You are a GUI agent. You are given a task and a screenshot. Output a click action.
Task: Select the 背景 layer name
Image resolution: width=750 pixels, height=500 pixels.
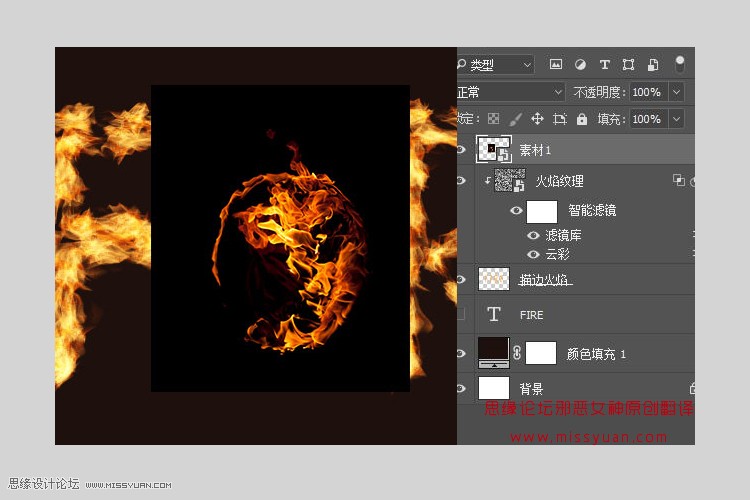[531, 389]
